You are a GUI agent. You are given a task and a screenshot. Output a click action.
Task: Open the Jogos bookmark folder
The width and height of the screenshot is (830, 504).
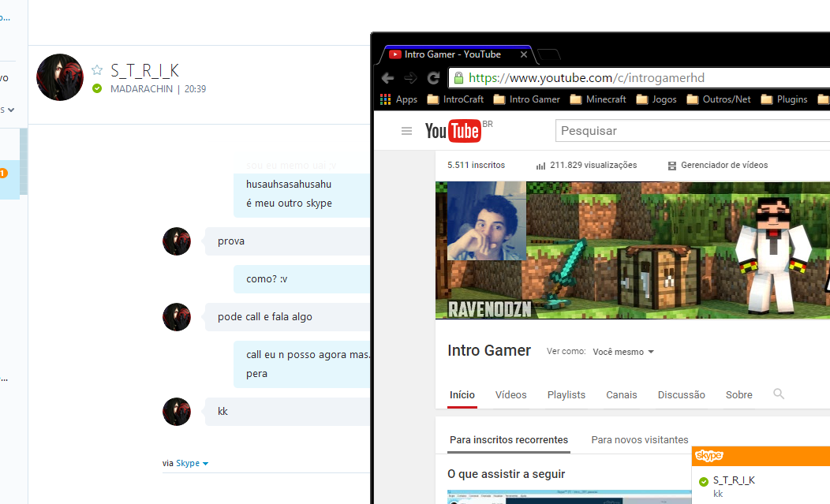pyautogui.click(x=656, y=99)
